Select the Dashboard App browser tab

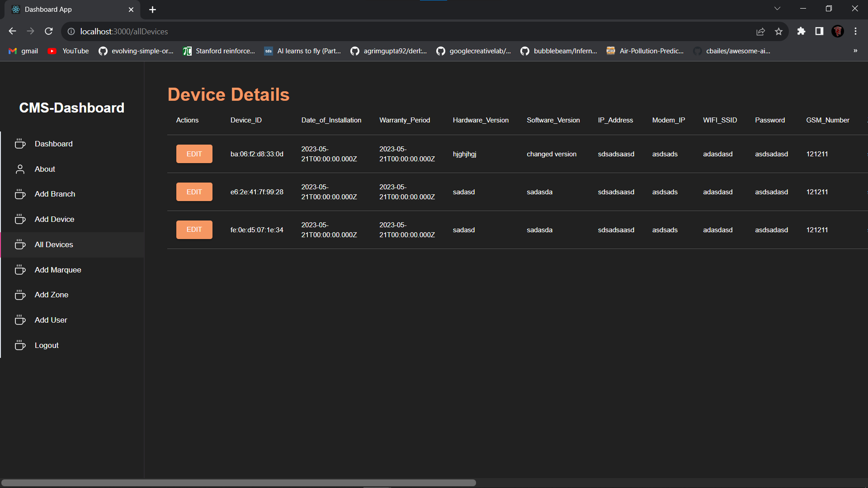click(x=68, y=9)
